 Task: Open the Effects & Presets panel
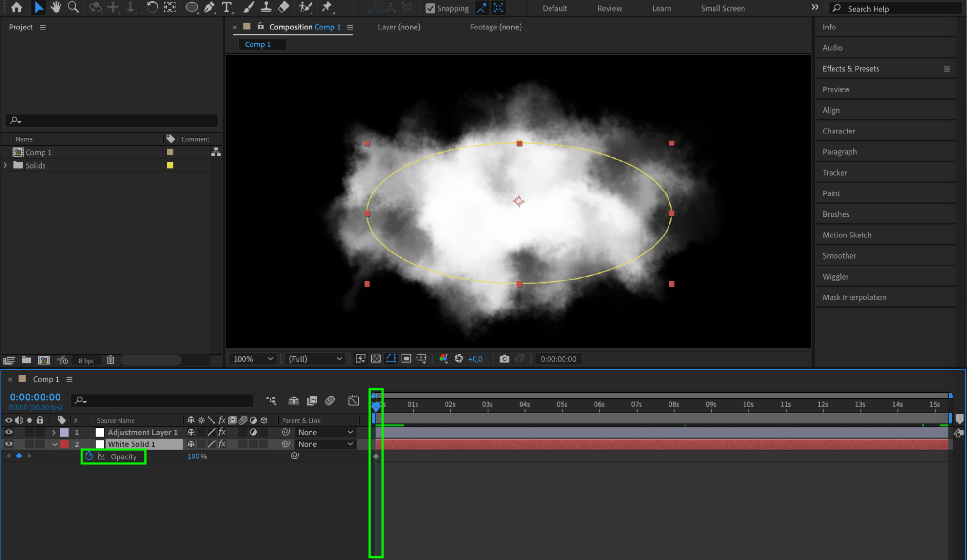850,69
